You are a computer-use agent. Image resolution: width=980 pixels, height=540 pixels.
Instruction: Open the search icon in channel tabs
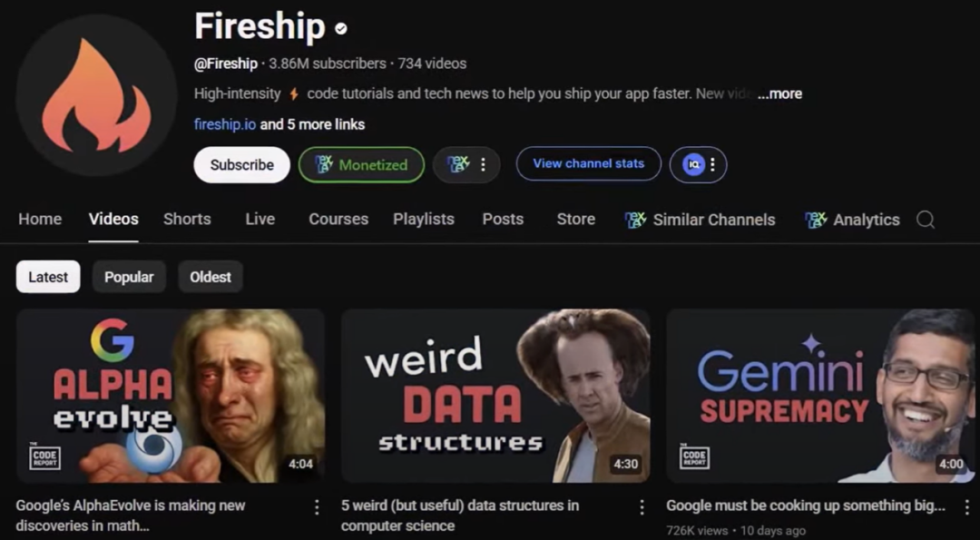pyautogui.click(x=926, y=220)
